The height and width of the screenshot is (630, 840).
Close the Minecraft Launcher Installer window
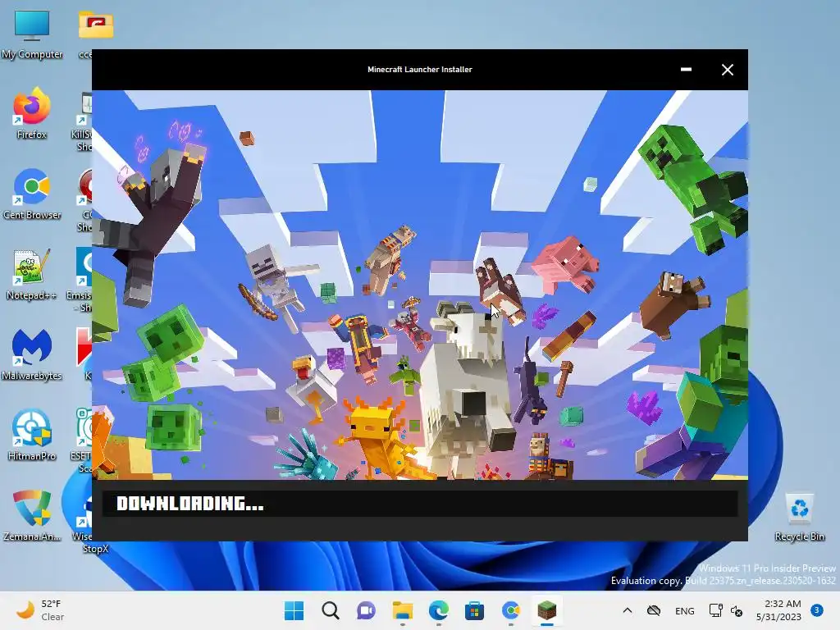click(x=727, y=70)
